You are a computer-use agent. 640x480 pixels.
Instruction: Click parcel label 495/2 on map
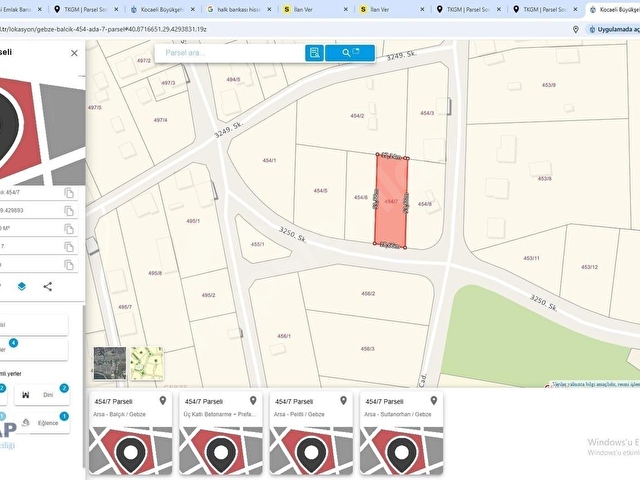[208, 295]
